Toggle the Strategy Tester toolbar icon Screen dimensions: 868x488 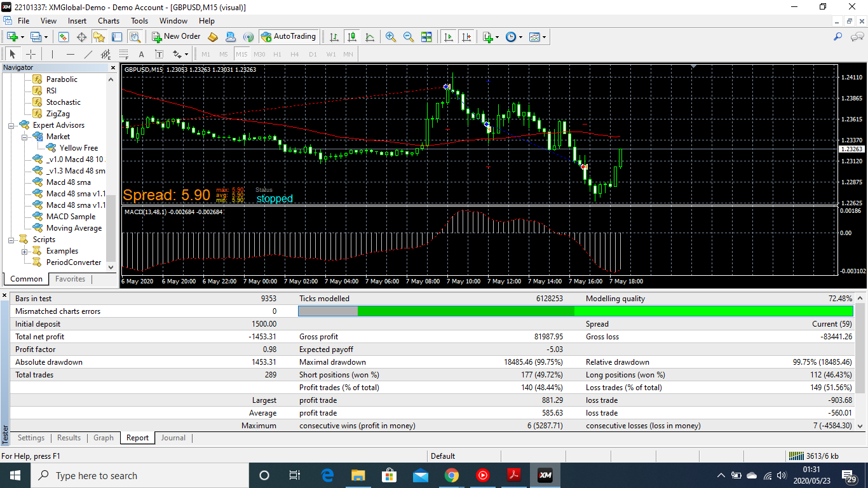(135, 37)
